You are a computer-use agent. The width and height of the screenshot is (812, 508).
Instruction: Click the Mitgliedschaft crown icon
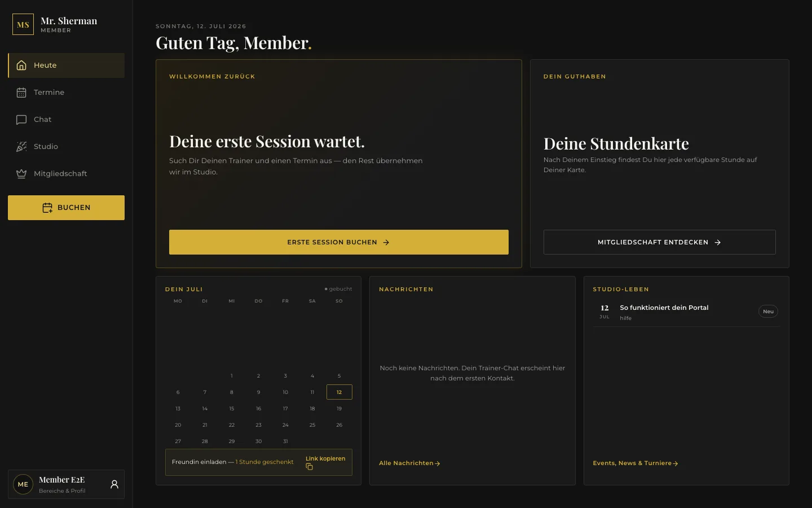click(x=21, y=174)
